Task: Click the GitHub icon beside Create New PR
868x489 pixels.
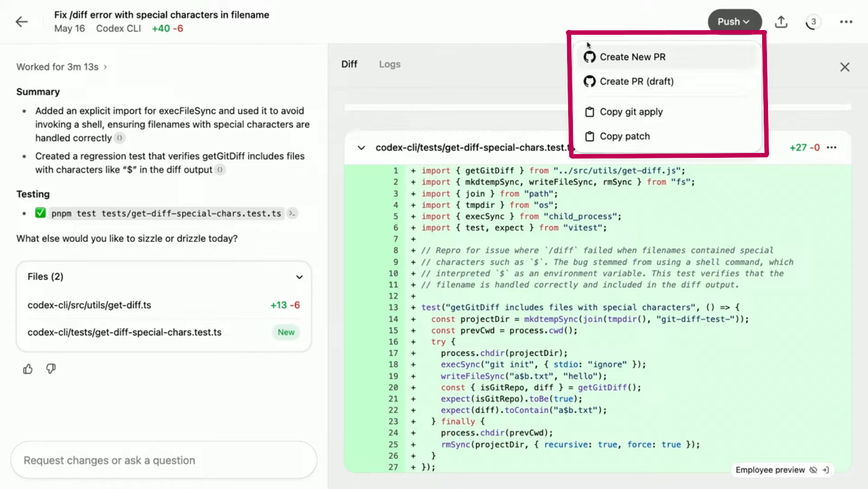Action: point(590,57)
